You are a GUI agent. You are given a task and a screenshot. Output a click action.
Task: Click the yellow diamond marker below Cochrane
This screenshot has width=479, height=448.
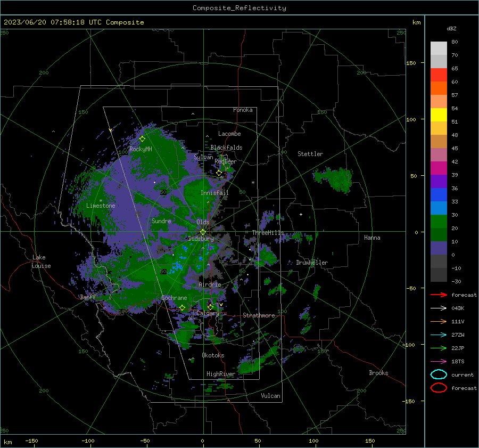182,307
